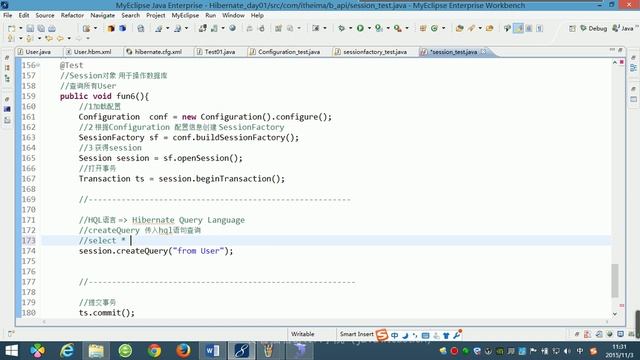The image size is (640, 360).
Task: Click the Run Last Tool coverage icon
Action: tap(379, 28)
